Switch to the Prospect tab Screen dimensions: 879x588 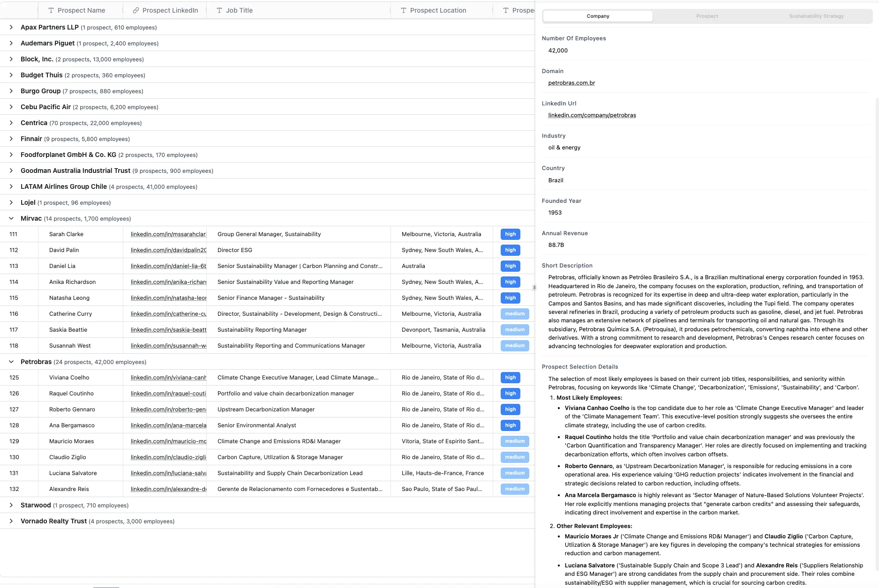(x=707, y=16)
